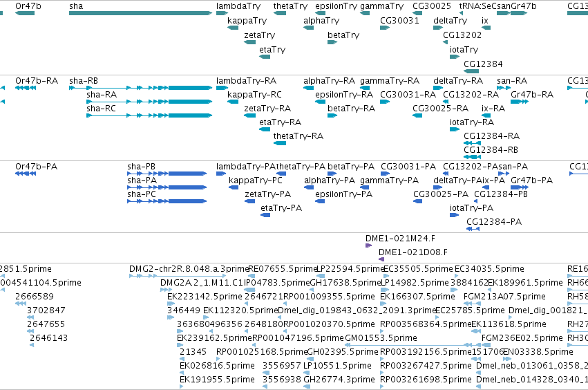
Task: Open the gammaTry-PA protein
Action: coord(365,187)
